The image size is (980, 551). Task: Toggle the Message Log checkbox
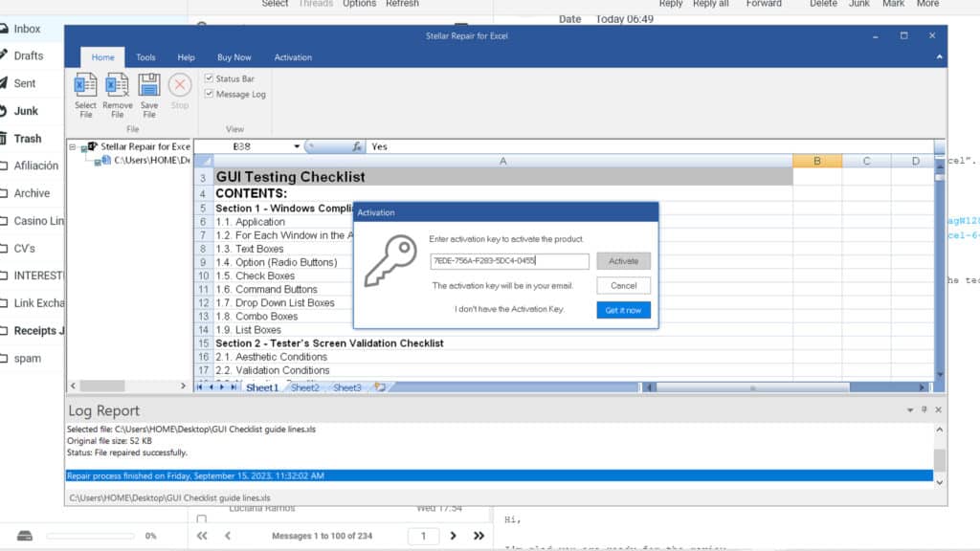coord(209,94)
